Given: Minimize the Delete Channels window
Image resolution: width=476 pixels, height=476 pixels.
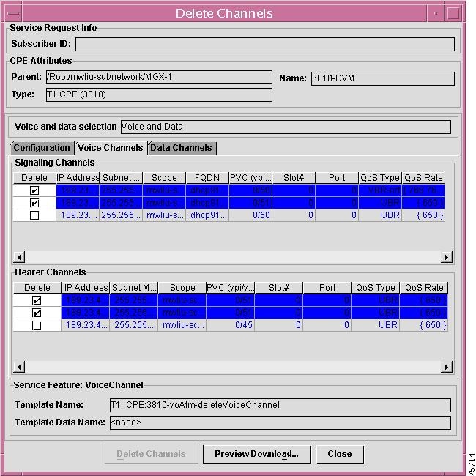Looking at the screenshot, I should 436,13.
